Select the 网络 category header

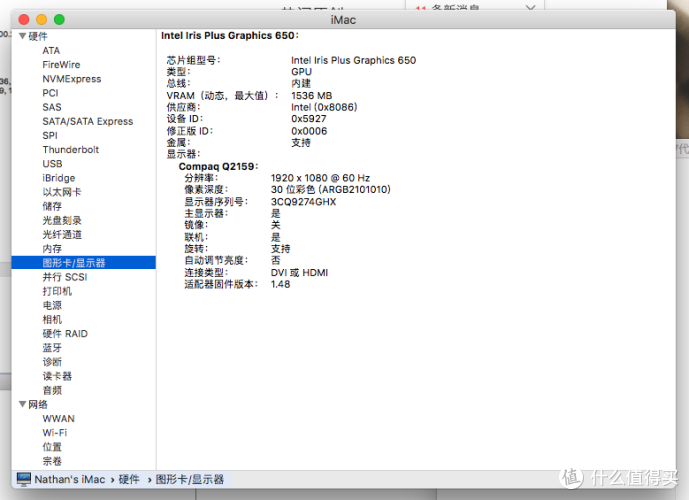tap(38, 404)
